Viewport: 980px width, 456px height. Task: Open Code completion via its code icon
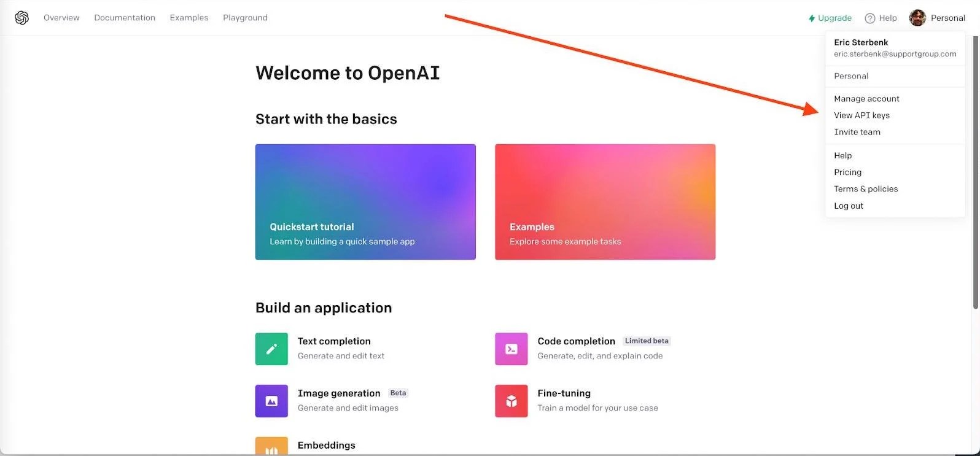pos(511,349)
